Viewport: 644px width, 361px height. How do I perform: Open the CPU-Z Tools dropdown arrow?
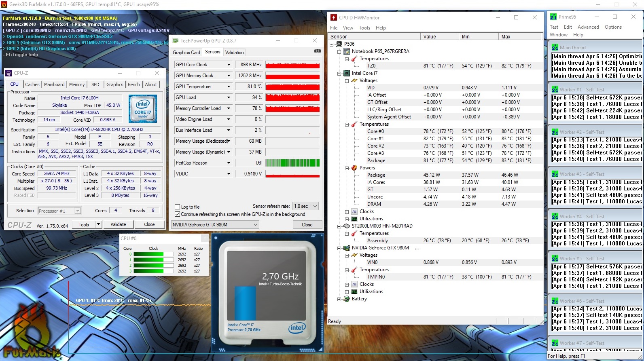click(x=98, y=224)
